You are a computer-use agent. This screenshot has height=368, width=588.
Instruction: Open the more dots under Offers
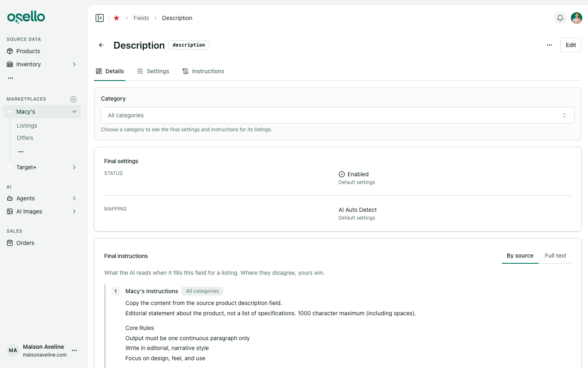pos(21,152)
